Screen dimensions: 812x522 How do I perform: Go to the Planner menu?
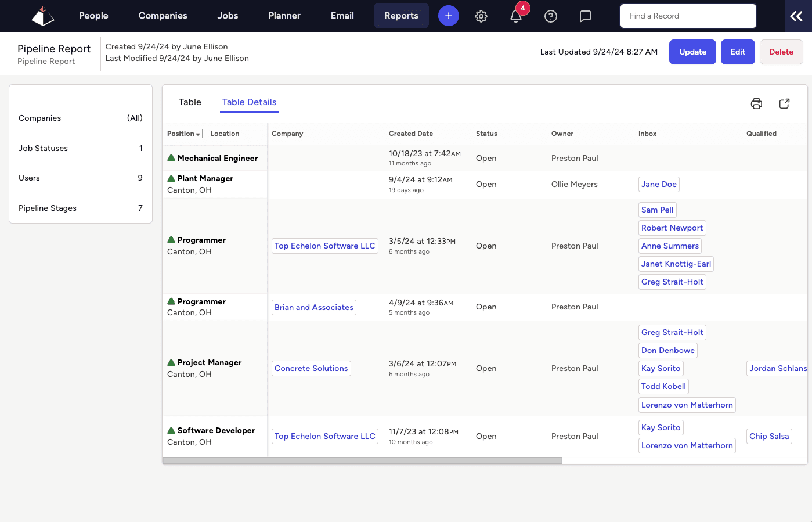coord(284,16)
